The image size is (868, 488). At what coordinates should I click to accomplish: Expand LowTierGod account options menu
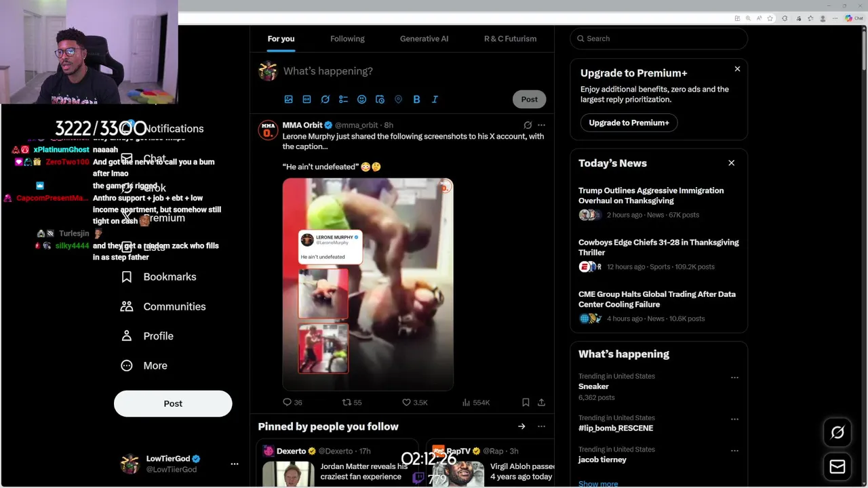(x=235, y=464)
